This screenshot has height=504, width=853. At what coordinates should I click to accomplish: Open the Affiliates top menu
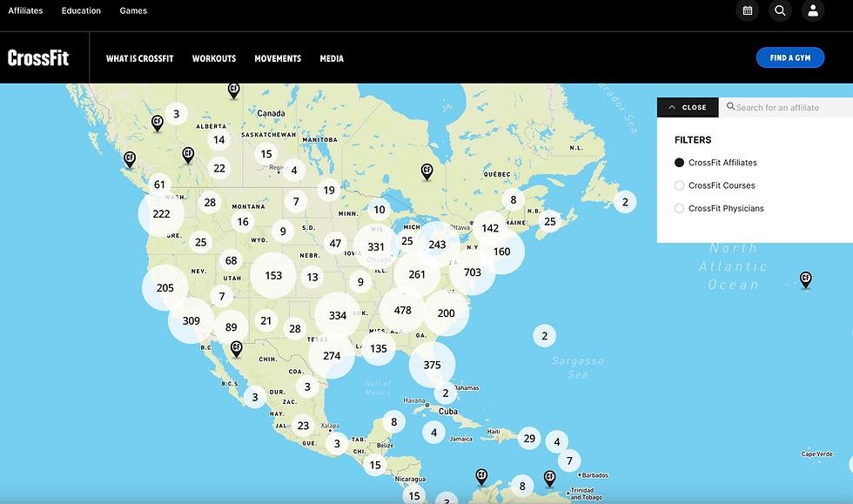coord(25,10)
